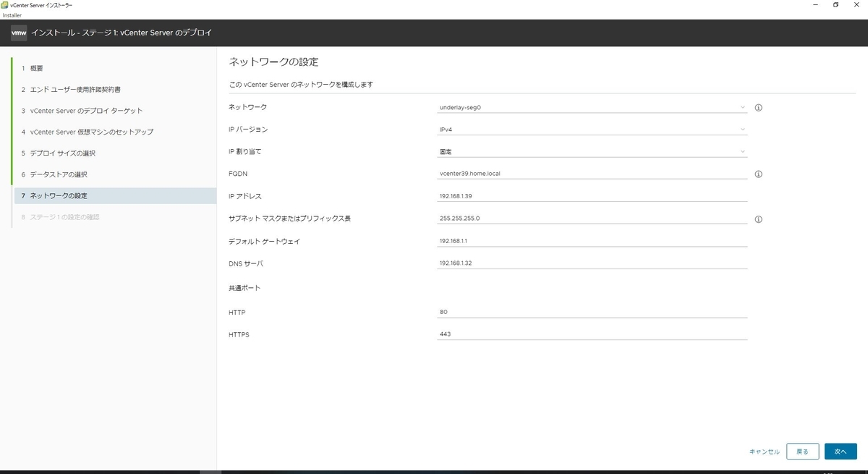Viewport: 868px width, 474px height.
Task: Open the ネットワーク dropdown showing underlay-seg0
Action: [592, 107]
